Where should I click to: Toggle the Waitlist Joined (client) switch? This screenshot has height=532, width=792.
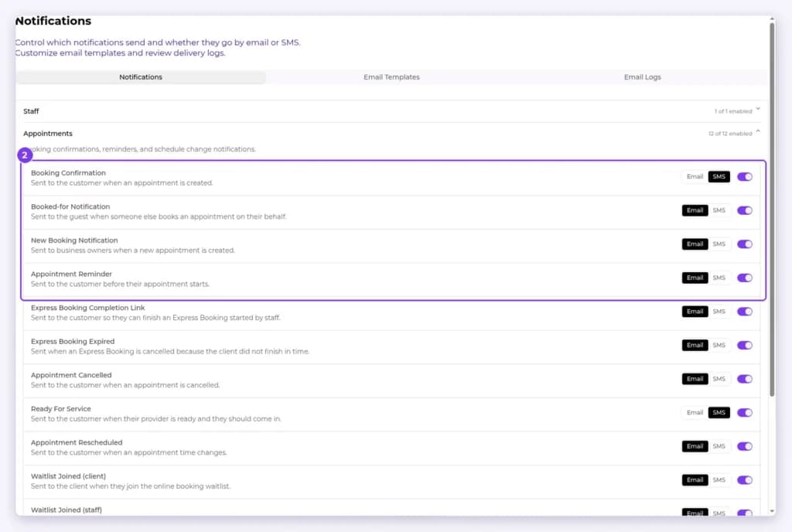(x=745, y=480)
